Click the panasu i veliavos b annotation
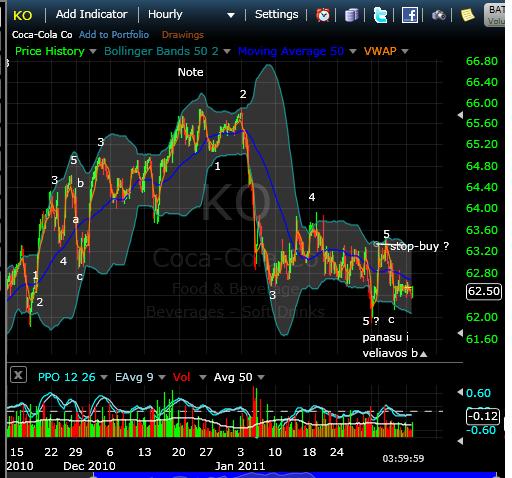The width and height of the screenshot is (512, 478). [x=390, y=345]
